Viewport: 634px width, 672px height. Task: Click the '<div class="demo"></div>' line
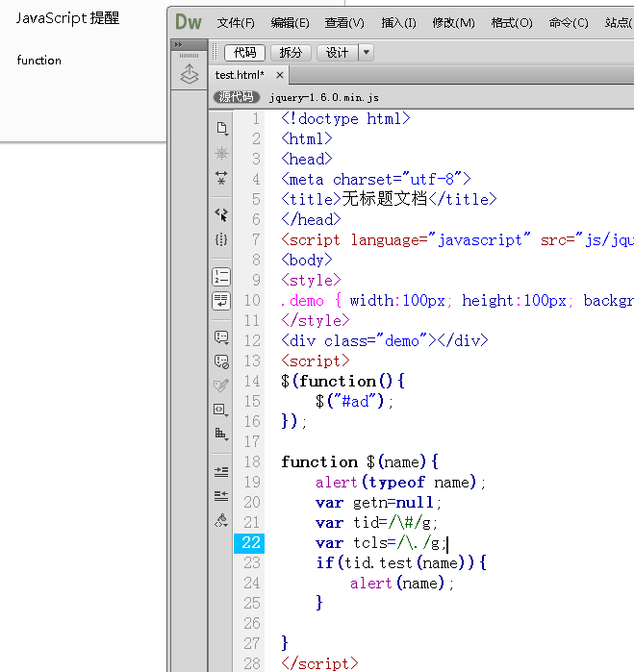click(385, 340)
